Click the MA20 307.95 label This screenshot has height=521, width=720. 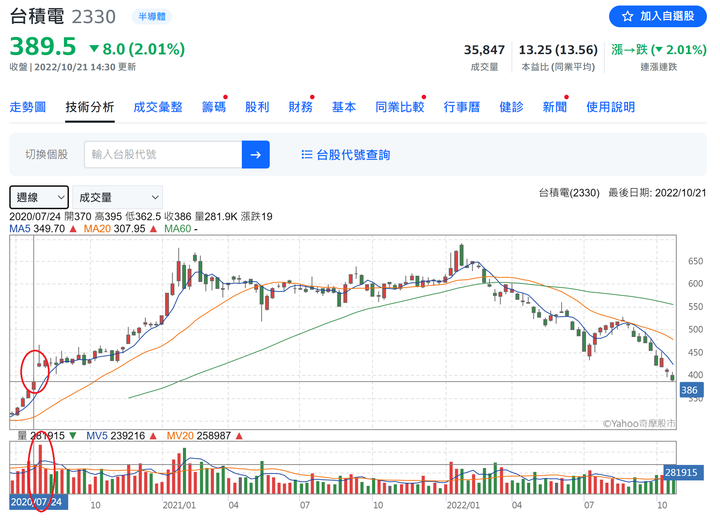tap(114, 229)
